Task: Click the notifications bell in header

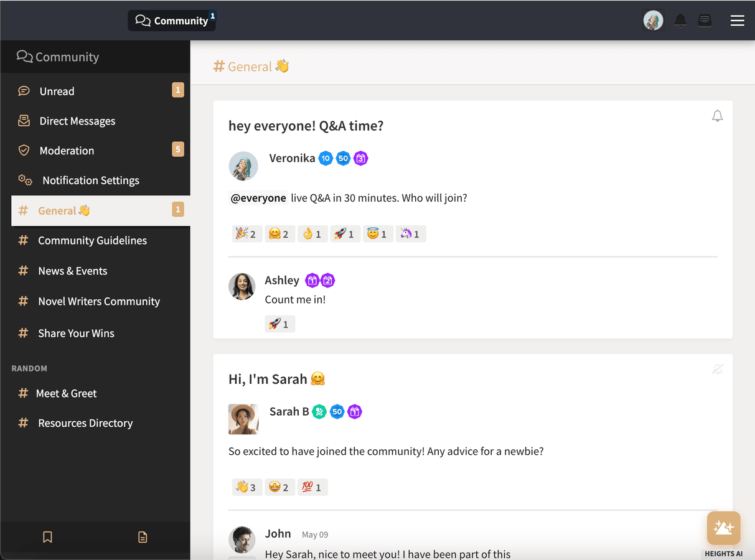Action: 680,21
